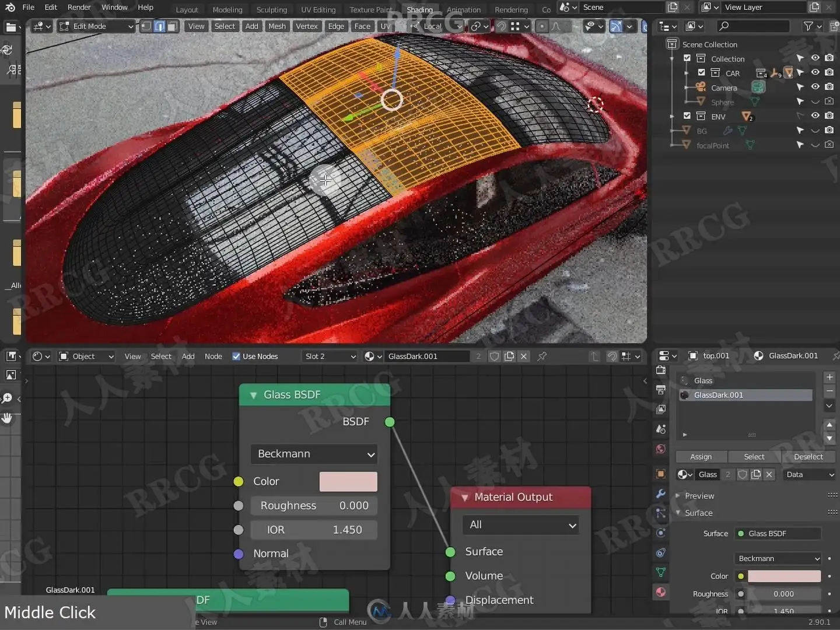Image resolution: width=840 pixels, height=630 pixels.
Task: Move material slot up arrow
Action: click(829, 425)
